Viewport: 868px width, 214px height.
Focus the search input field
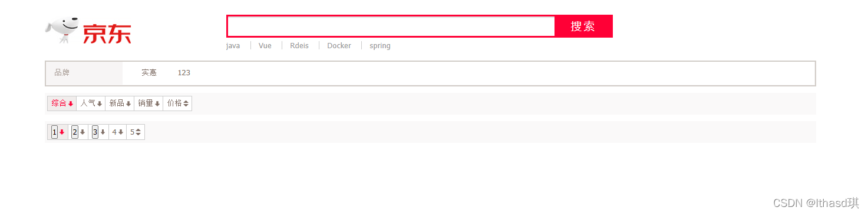pyautogui.click(x=391, y=26)
